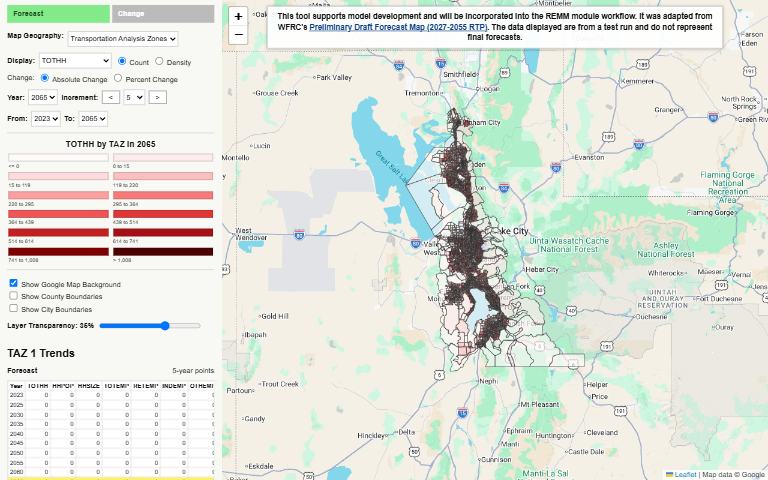Click the '<= 0' legend color swatch
The image size is (768, 480).
point(58,158)
